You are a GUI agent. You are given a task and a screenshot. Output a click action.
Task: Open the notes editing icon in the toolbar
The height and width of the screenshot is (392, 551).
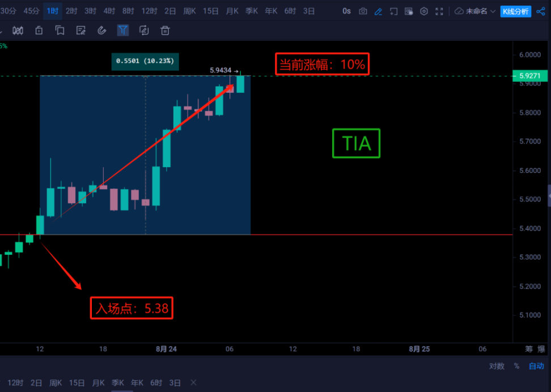[x=80, y=31]
